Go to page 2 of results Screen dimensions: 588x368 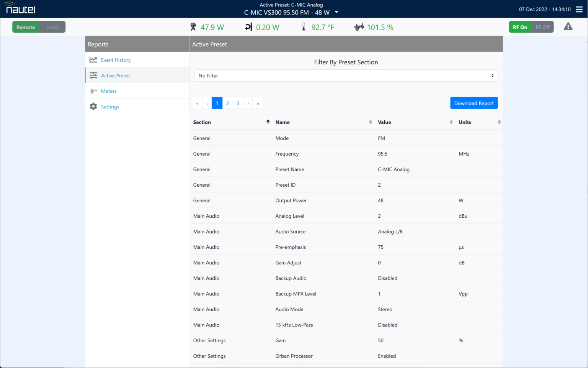[x=227, y=103]
